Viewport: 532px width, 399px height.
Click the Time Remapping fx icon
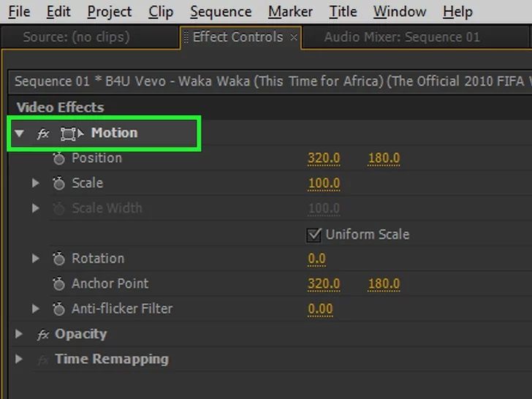pyautogui.click(x=43, y=360)
